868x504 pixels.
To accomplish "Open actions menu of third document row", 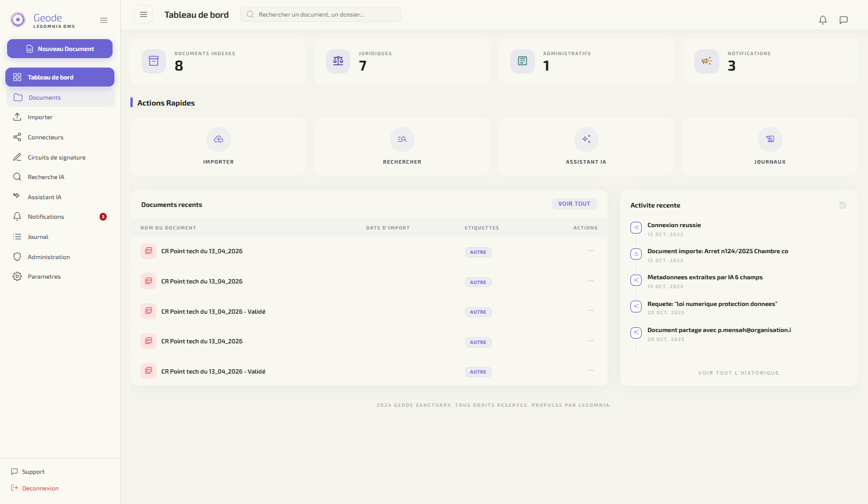I will 591,311.
